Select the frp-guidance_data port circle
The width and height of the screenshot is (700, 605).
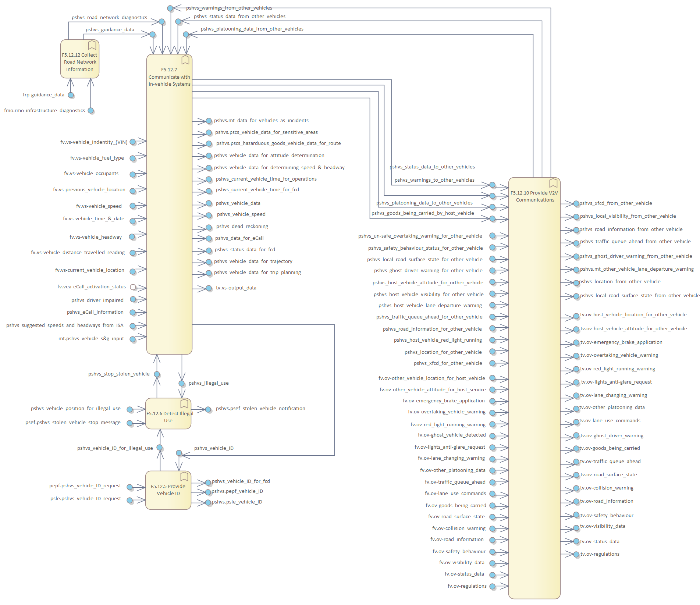click(x=71, y=95)
